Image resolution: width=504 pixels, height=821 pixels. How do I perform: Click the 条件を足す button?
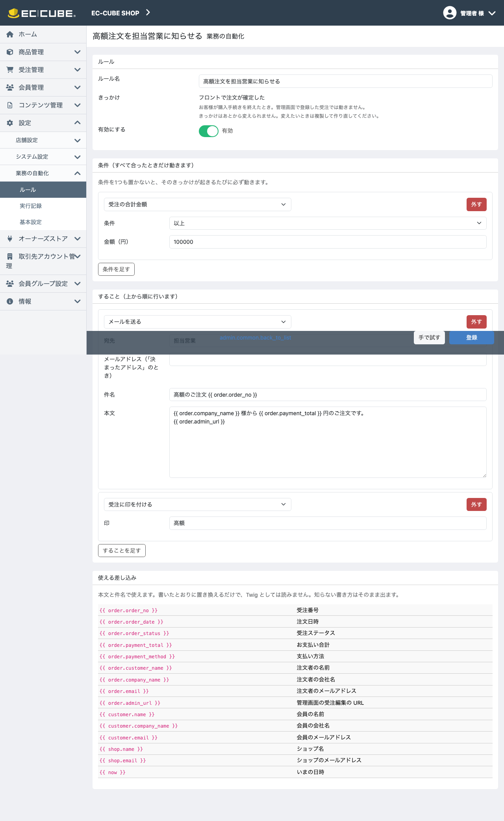(116, 269)
